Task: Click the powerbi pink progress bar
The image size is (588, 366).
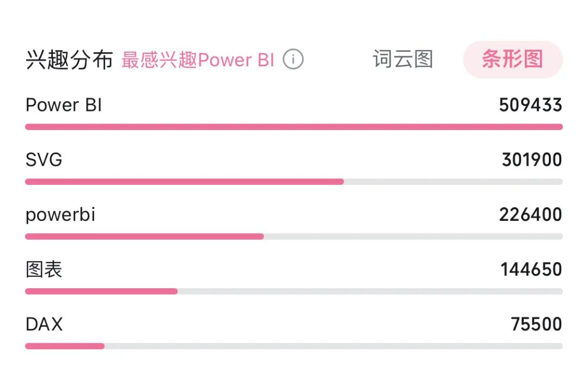Action: [144, 237]
